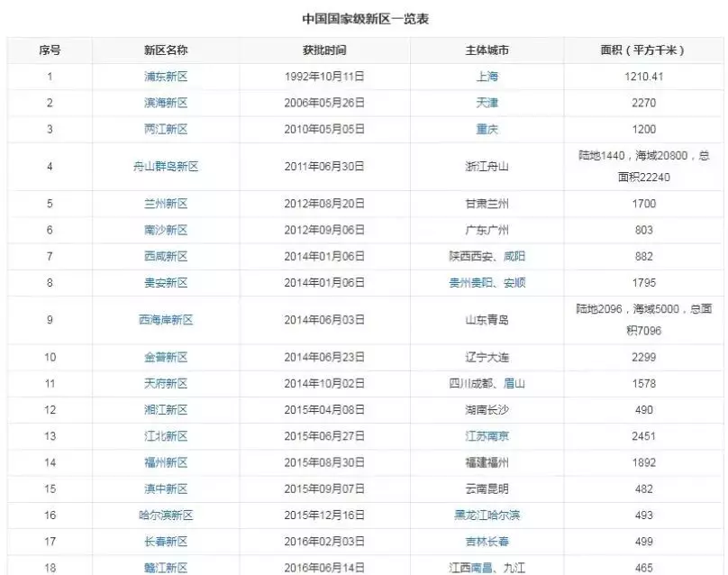Select the area value 2299

click(x=643, y=358)
